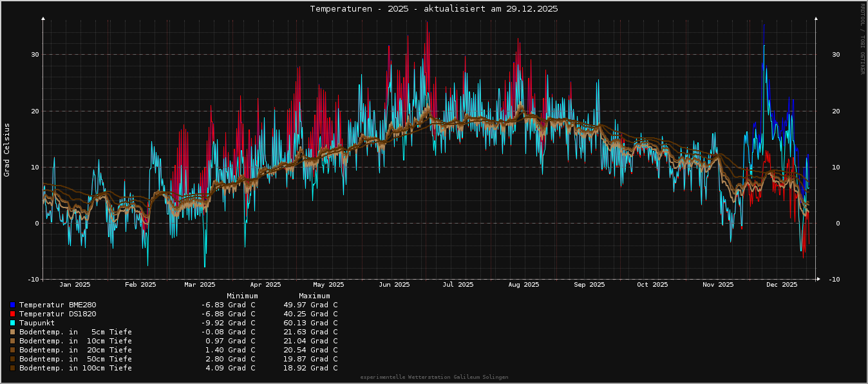Click the left y-axis 30 label

pos(34,55)
